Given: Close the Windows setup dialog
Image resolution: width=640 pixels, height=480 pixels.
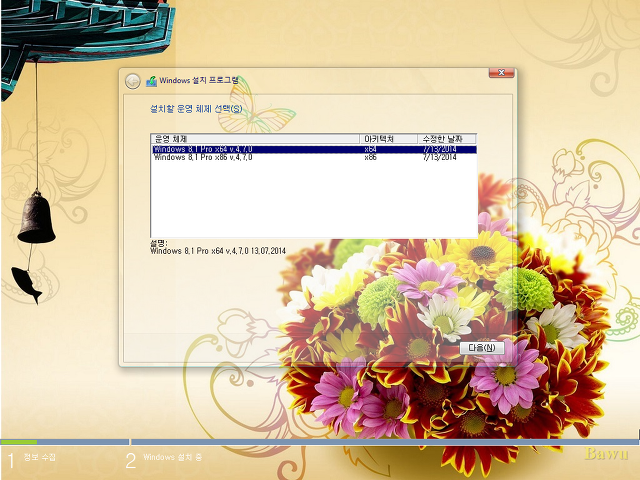Looking at the screenshot, I should pyautogui.click(x=502, y=73).
